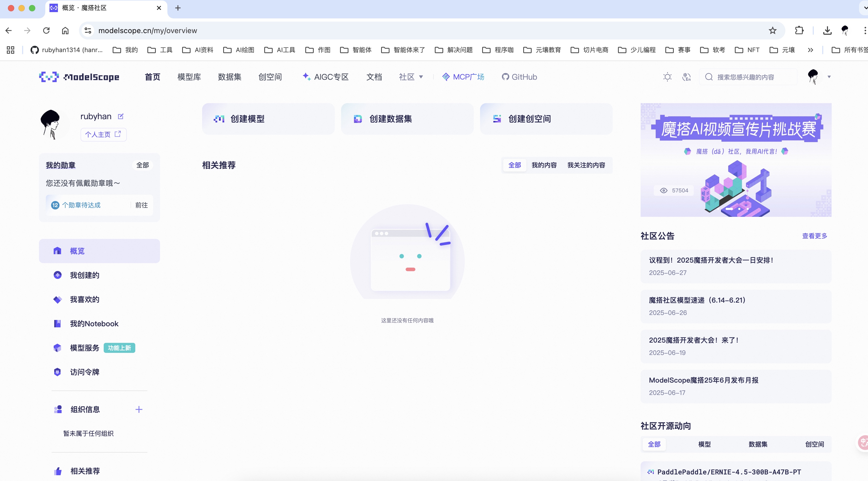The width and height of the screenshot is (868, 481).
Task: Click the ModelScope logo
Action: click(x=79, y=77)
